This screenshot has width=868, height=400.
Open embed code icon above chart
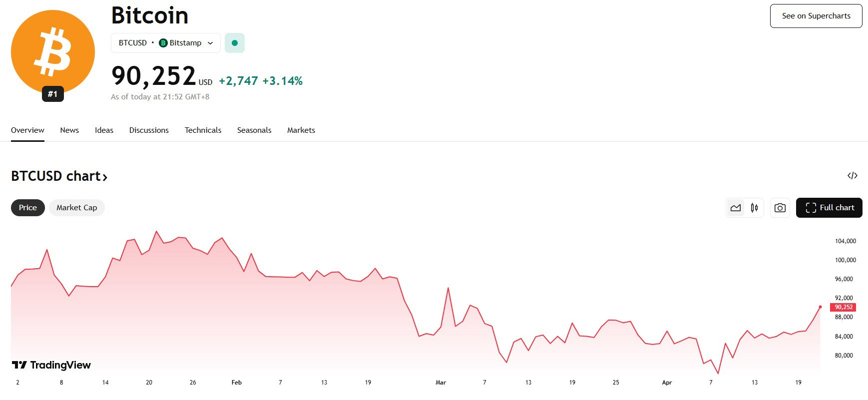click(853, 176)
